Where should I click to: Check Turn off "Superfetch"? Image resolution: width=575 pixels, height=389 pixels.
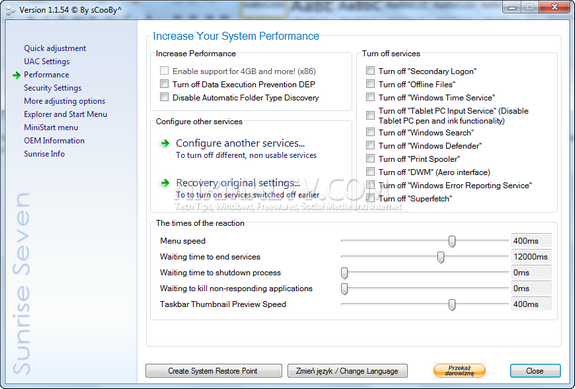[370, 198]
